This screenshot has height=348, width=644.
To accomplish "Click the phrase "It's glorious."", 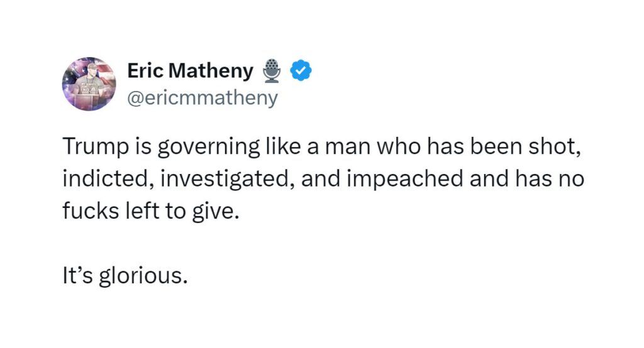I will (x=125, y=276).
